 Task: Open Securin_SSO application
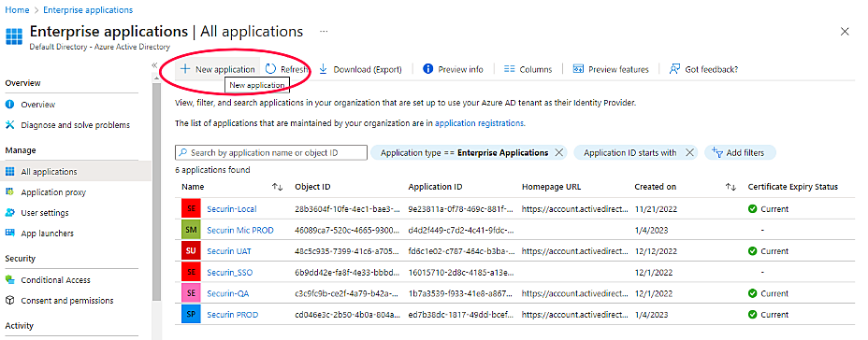pos(230,272)
